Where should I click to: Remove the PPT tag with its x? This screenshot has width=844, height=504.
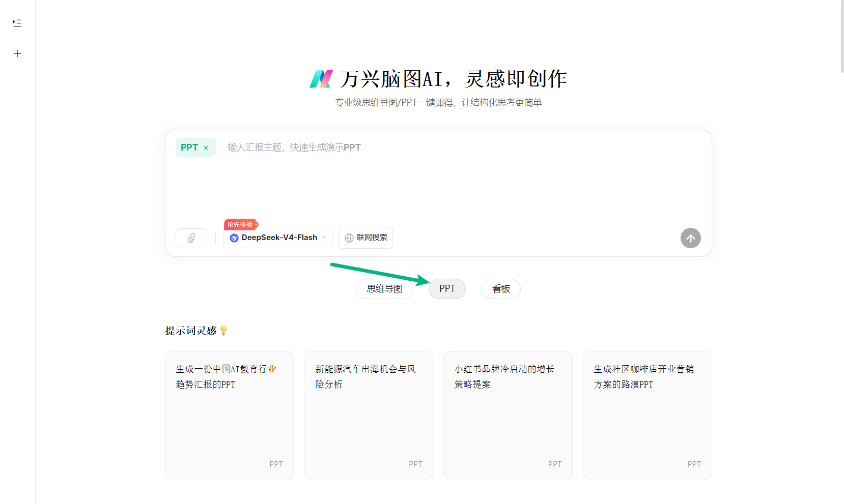pyautogui.click(x=206, y=148)
